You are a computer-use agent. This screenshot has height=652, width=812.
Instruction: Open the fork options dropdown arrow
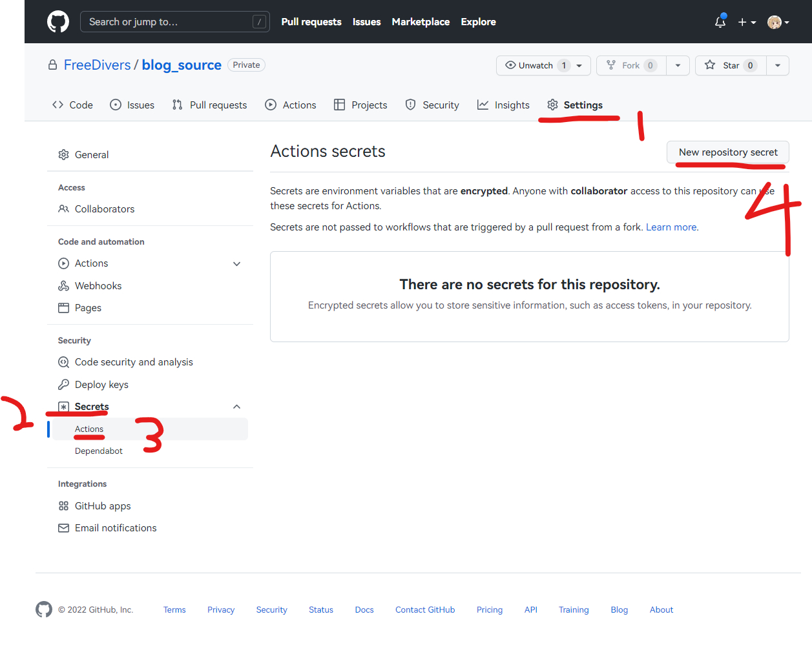[678, 65]
